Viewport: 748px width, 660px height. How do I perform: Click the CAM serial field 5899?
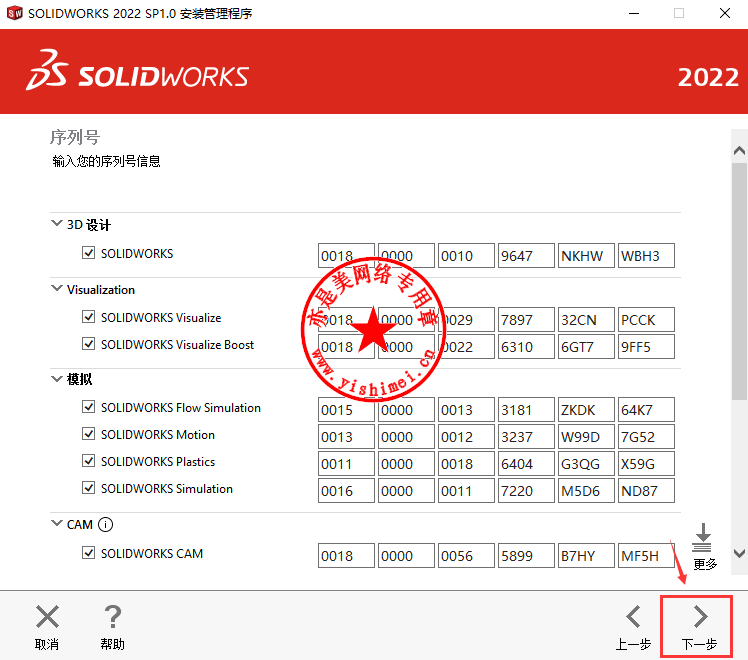tap(526, 556)
